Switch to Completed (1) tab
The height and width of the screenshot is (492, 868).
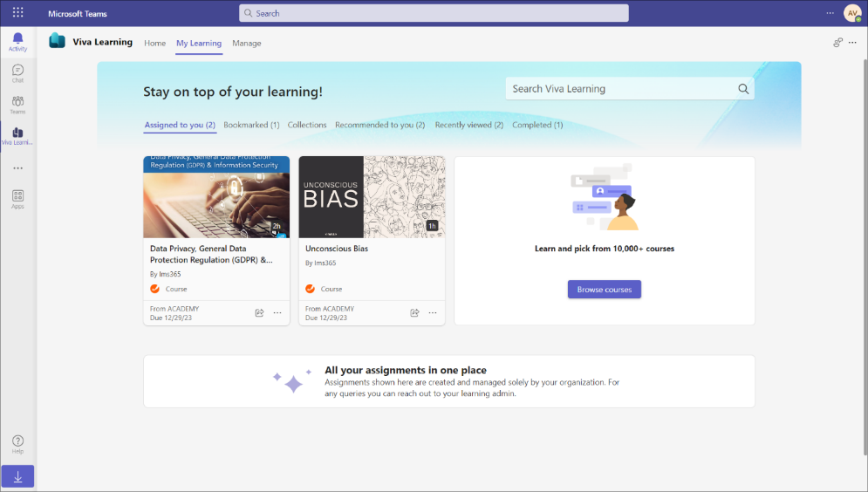tap(537, 125)
